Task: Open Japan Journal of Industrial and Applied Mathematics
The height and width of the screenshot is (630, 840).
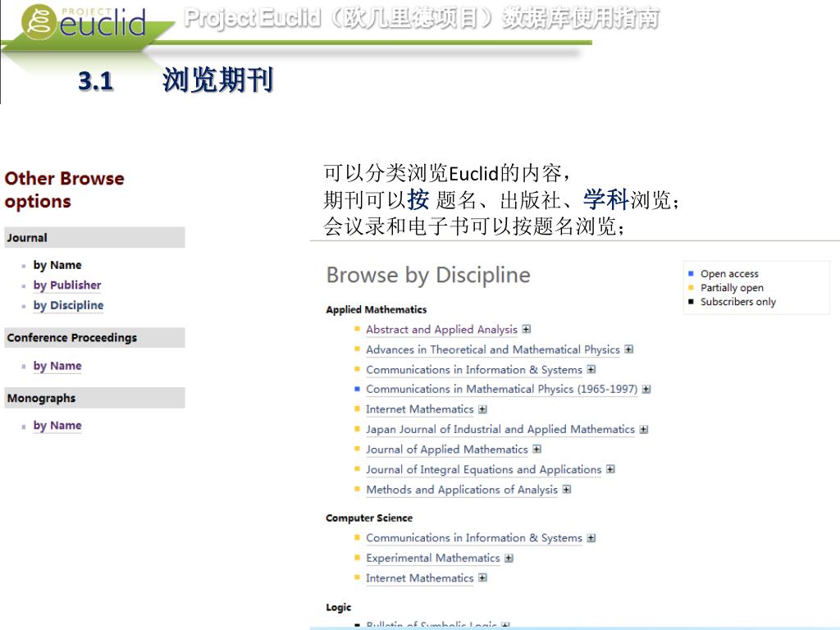Action: click(x=500, y=429)
